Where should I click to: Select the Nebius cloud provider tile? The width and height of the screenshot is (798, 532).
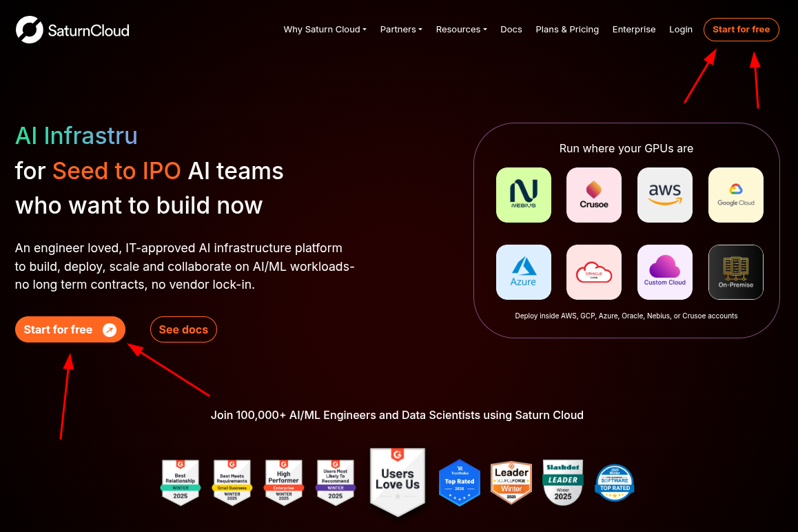point(523,194)
